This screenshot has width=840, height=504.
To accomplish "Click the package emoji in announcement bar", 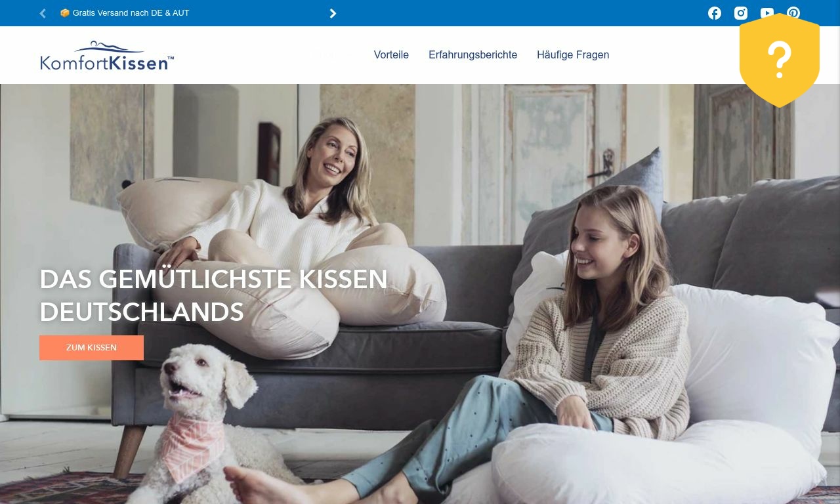I will (x=65, y=13).
